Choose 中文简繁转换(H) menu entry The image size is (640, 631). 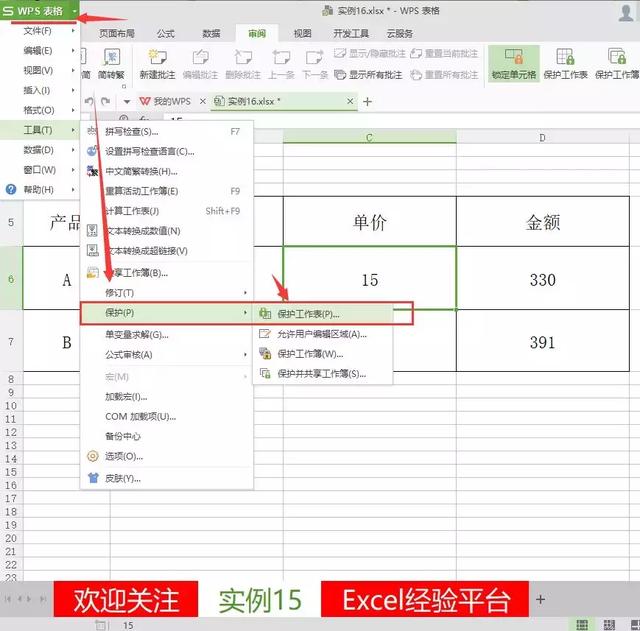(x=167, y=171)
